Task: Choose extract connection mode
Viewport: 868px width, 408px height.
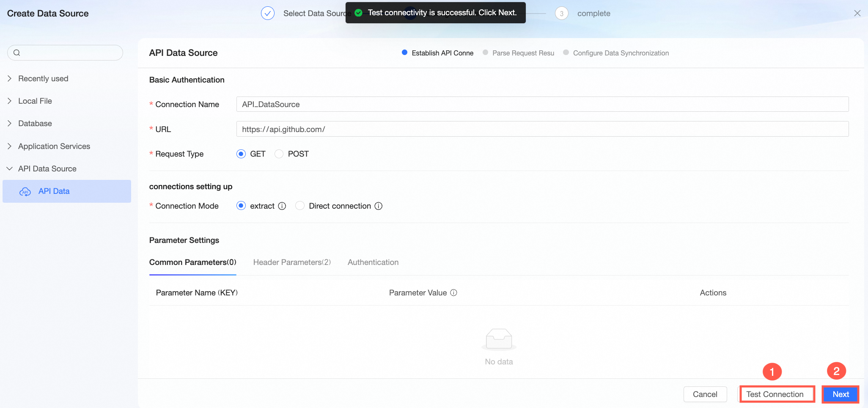Action: click(x=241, y=206)
